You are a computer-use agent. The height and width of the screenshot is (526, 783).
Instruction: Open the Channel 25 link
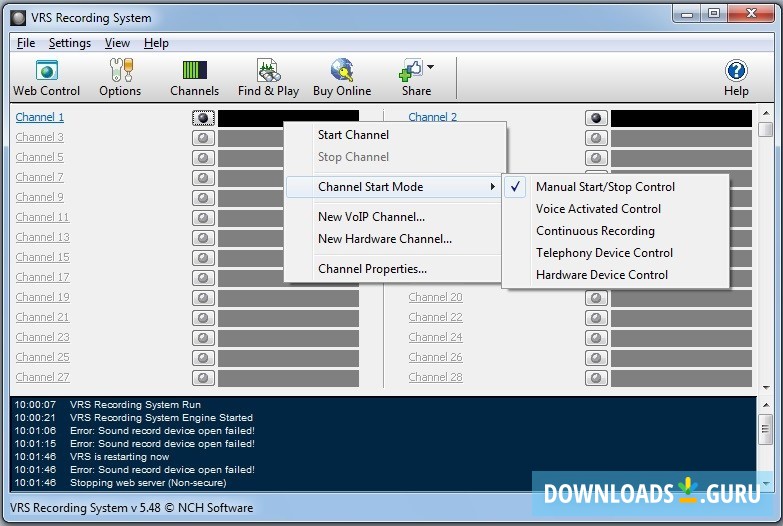coord(42,357)
